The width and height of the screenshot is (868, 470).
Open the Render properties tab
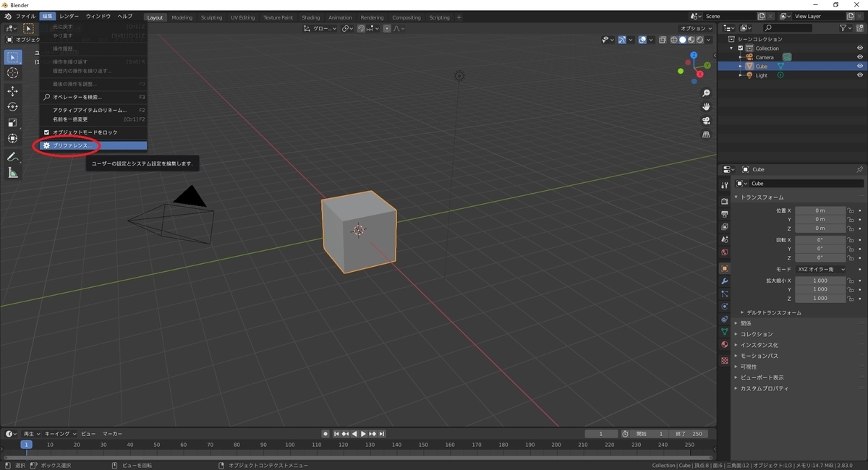[x=724, y=201]
